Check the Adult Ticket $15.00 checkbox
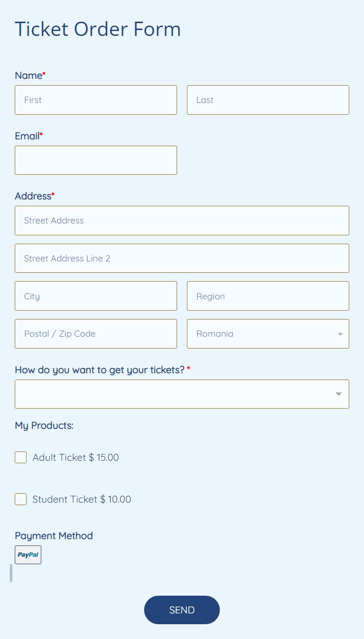This screenshot has width=364, height=639. tap(21, 457)
